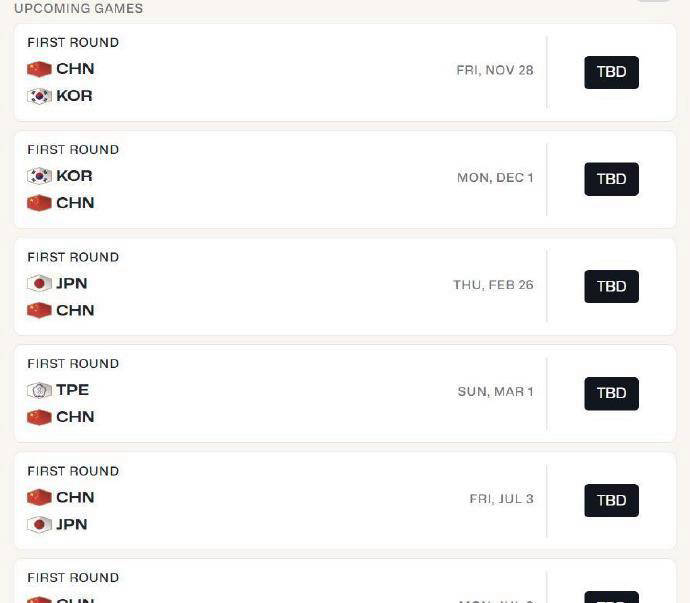Open CHN team link in Mar 1 game
Viewport: 690px width, 603px height.
pos(75,417)
